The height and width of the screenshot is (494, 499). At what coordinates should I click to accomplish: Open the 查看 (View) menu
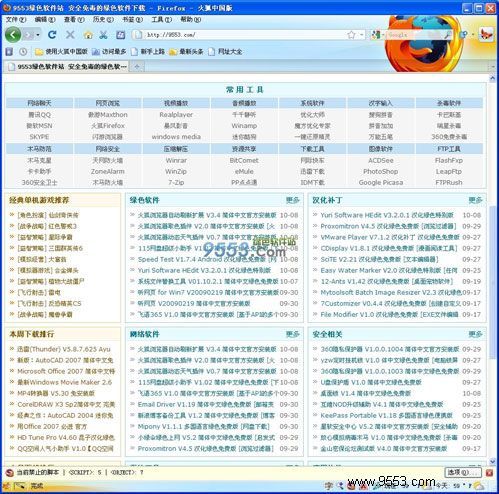click(74, 19)
